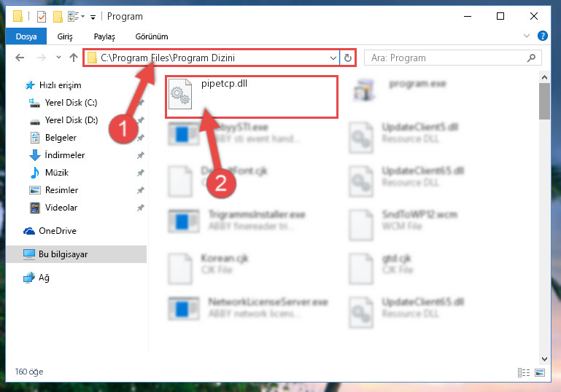Expand the ribbon with the chevron
This screenshot has width=561, height=392.
coord(527,36)
